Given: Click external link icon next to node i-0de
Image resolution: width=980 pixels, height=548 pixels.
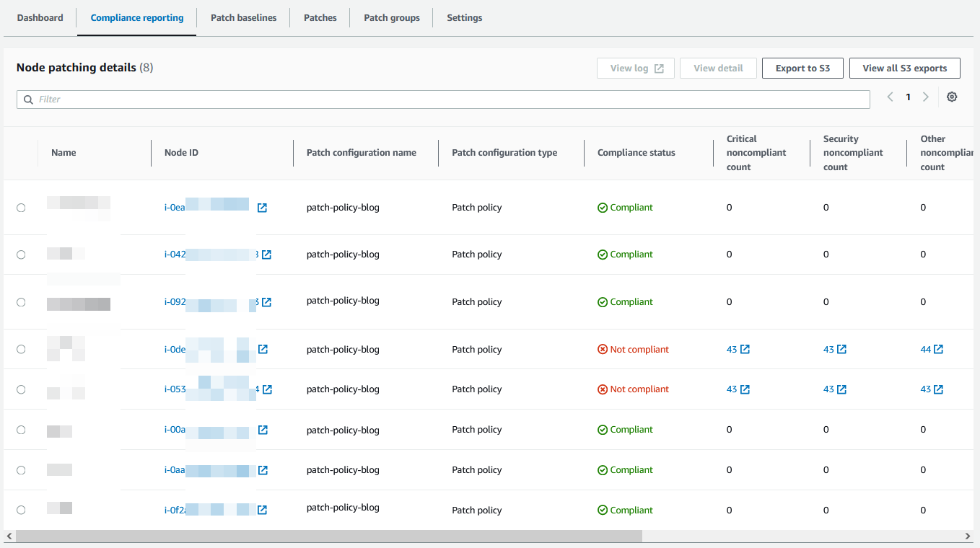Looking at the screenshot, I should (263, 349).
